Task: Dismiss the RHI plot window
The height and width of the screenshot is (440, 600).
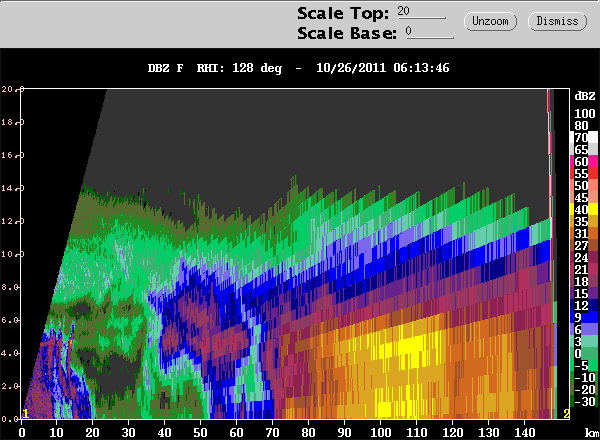Action: 557,21
